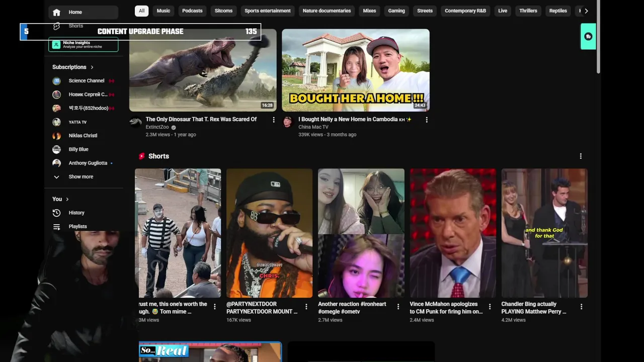
Task: Open So Real video thumbnail at bottom
Action: [210, 352]
